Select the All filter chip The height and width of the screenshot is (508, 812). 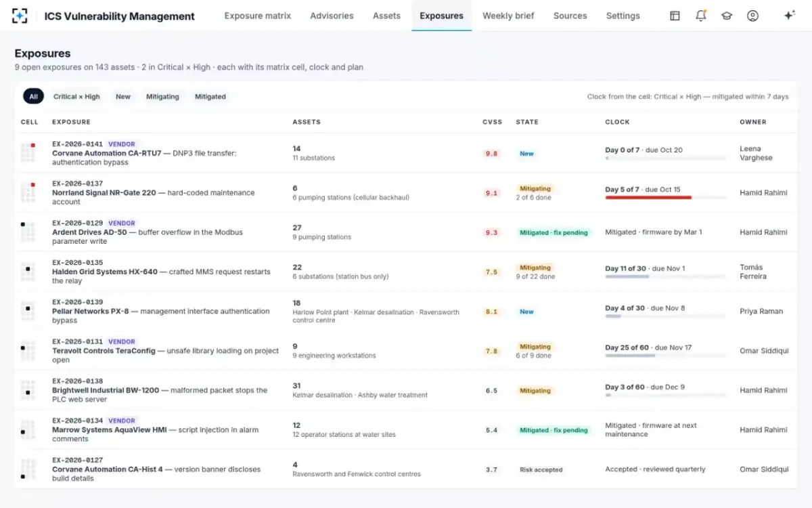[33, 97]
